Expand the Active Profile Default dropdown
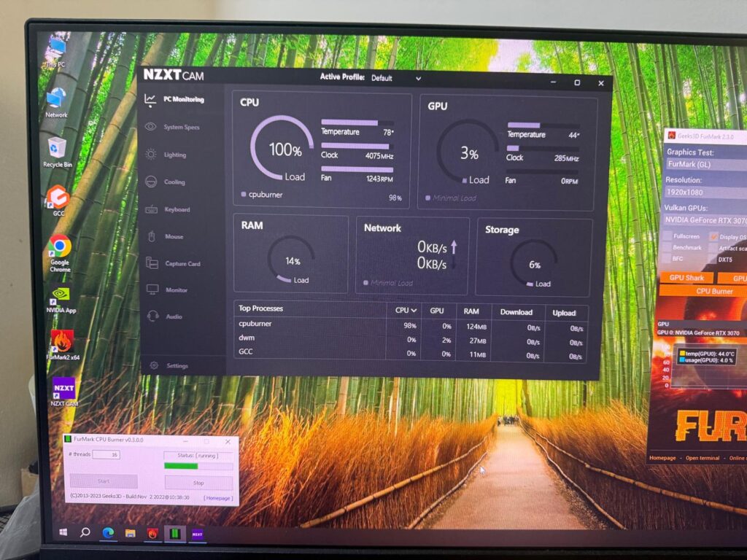Screen dimensions: 747x560 tap(396, 78)
